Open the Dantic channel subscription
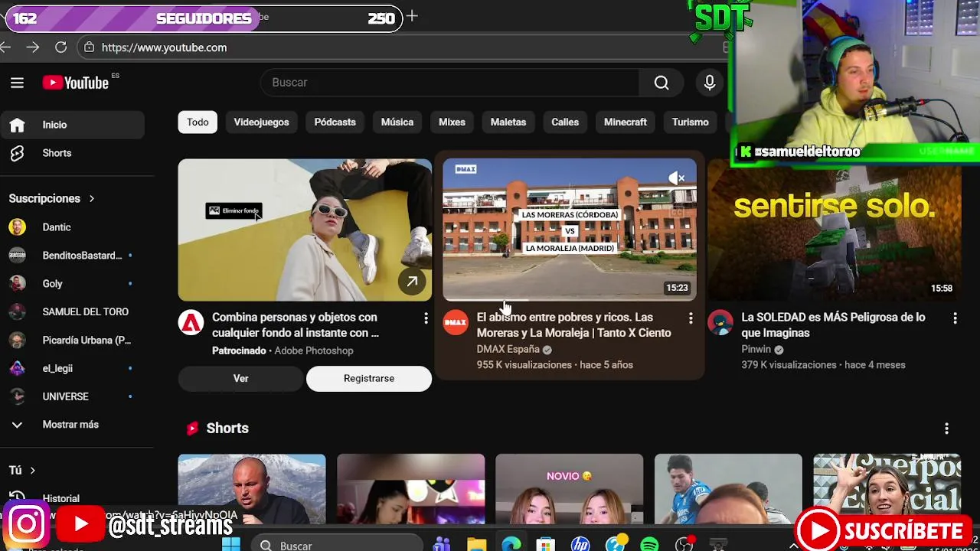Image resolution: width=980 pixels, height=551 pixels. 72,227
